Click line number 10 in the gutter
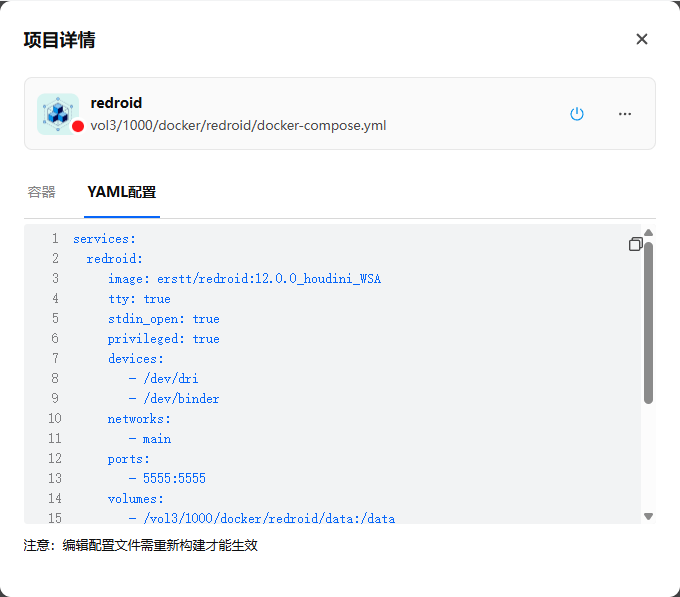 click(55, 418)
